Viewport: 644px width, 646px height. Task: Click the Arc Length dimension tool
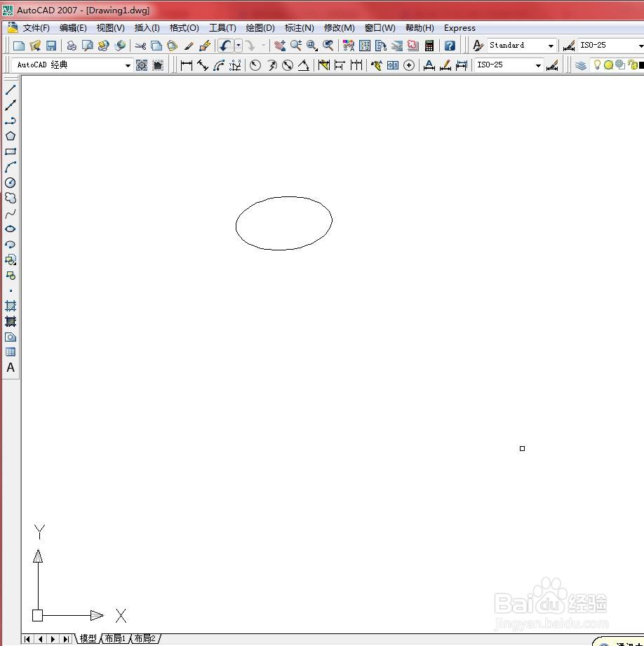(x=219, y=65)
